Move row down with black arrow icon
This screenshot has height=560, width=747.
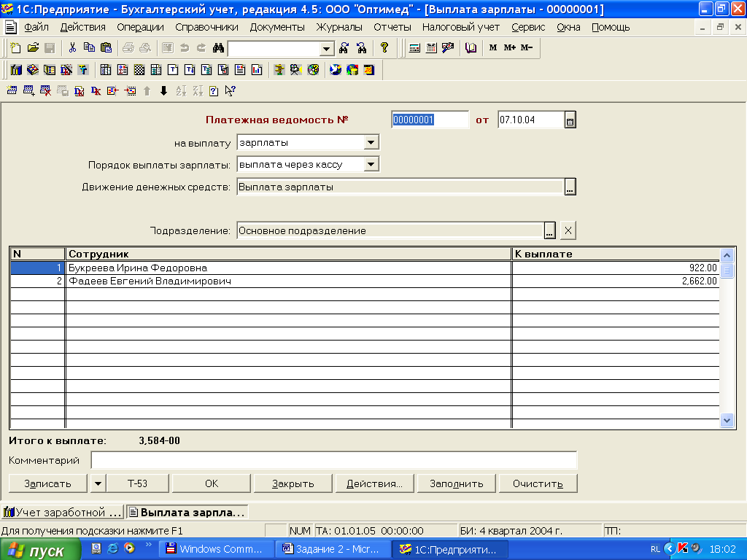tap(163, 91)
